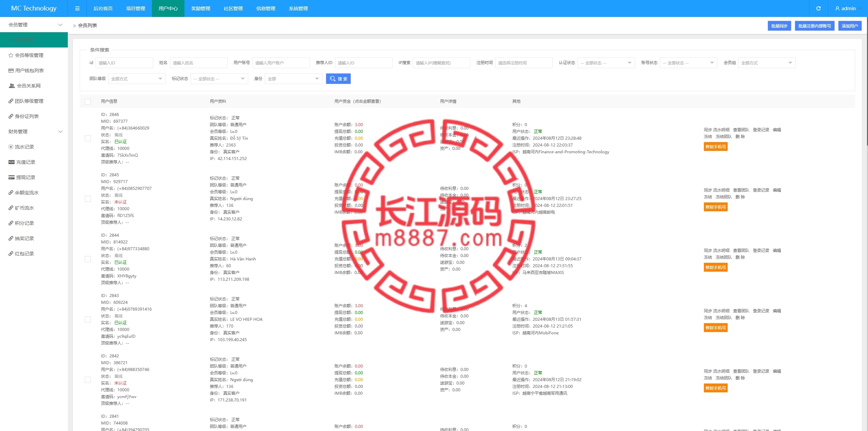Viewport: 868px width, 431px height.
Task: Tick the select-all checkbox in table header
Action: click(88, 102)
